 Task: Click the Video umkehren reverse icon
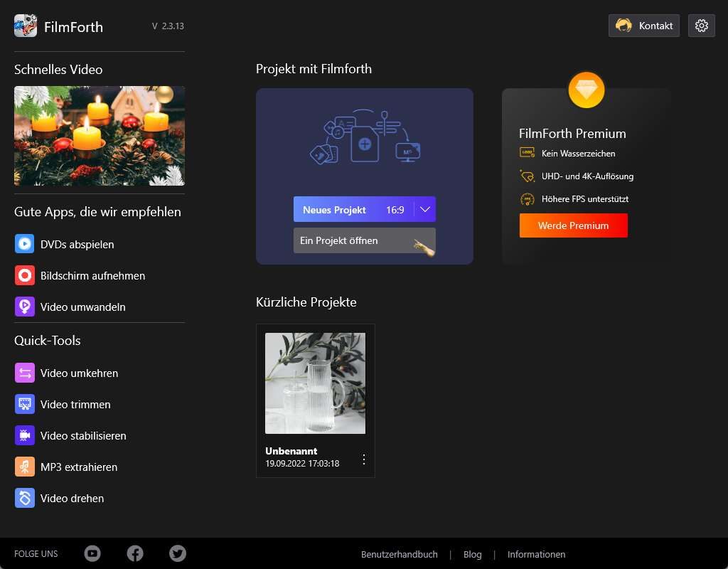pos(25,373)
